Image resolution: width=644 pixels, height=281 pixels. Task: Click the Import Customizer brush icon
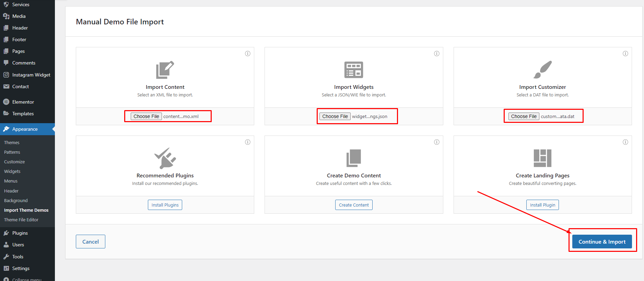point(543,70)
